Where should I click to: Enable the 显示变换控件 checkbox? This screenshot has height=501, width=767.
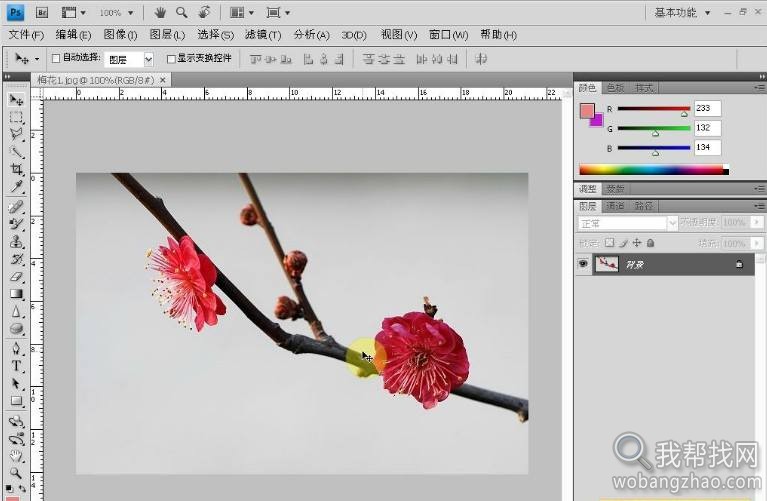[x=171, y=59]
